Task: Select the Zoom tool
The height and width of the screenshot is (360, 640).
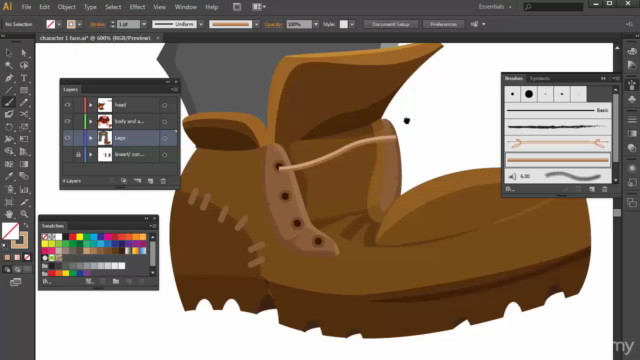Action: click(x=24, y=214)
